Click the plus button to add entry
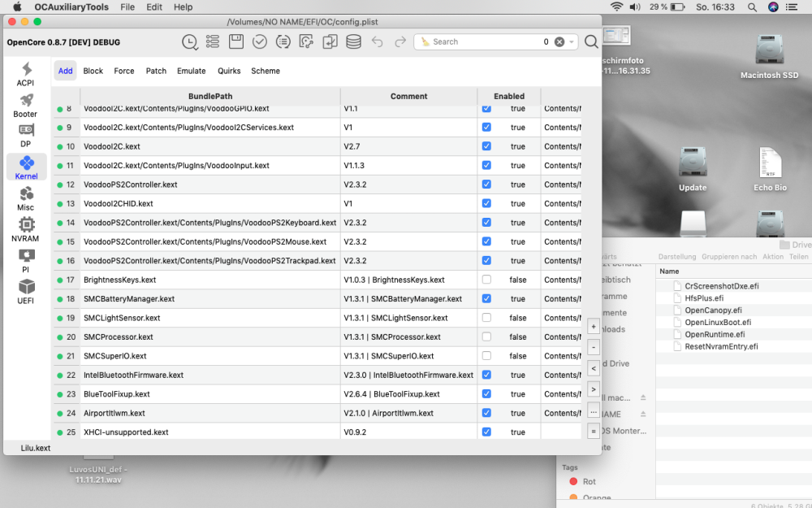This screenshot has height=508, width=812. 594,327
